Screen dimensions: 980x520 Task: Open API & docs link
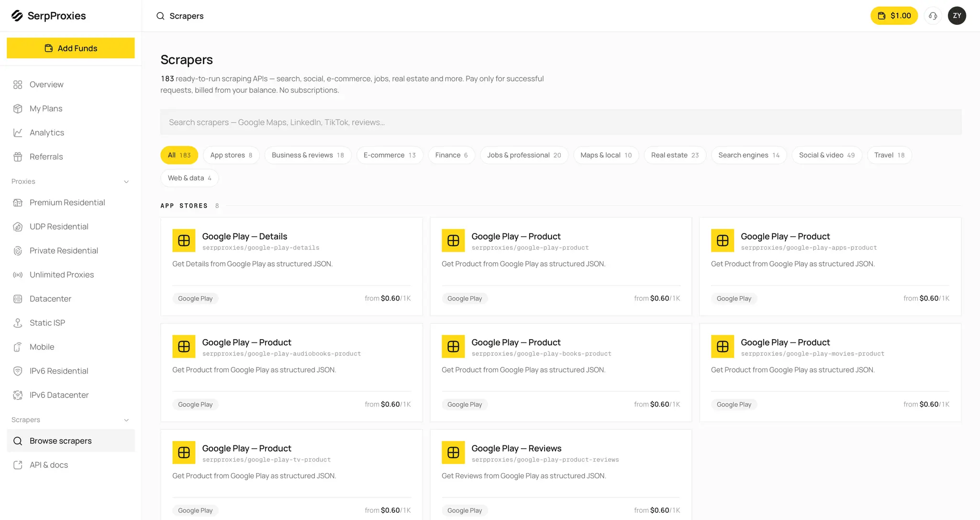pos(71,465)
